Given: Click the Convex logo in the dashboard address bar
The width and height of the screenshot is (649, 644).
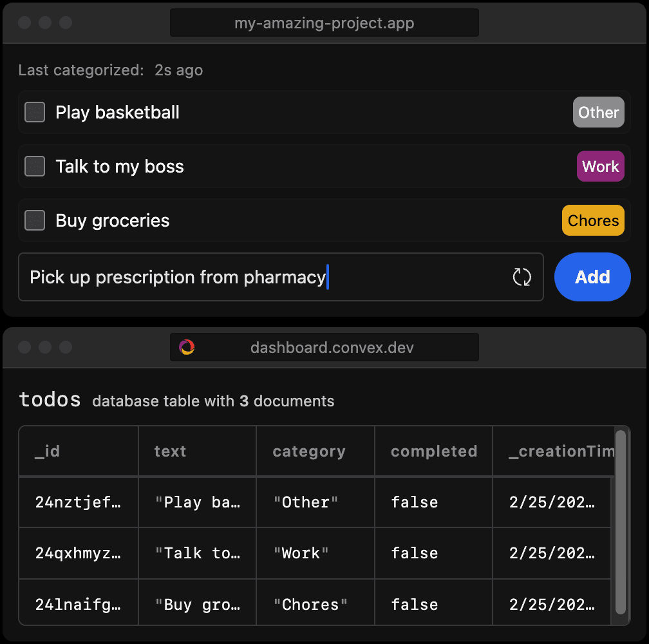Looking at the screenshot, I should click(187, 347).
